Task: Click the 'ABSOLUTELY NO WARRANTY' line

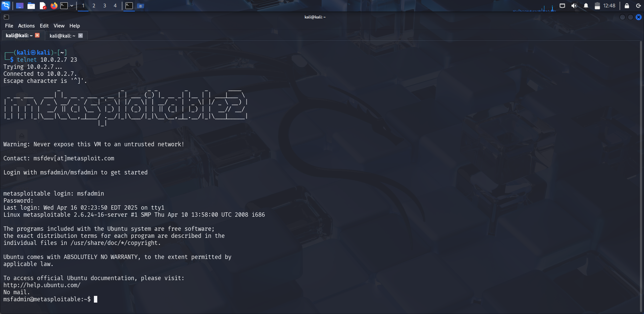Action: pyautogui.click(x=117, y=257)
